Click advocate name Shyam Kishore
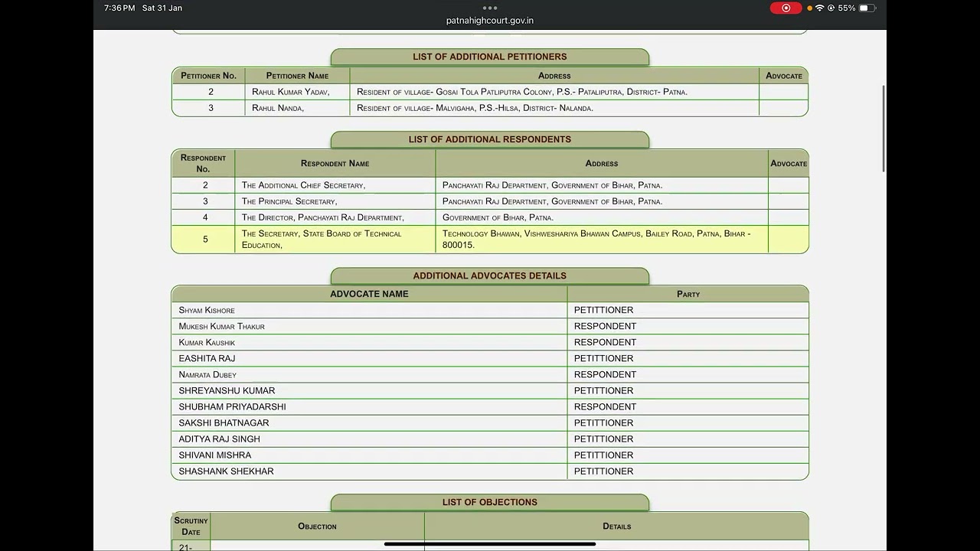The image size is (980, 551). [207, 310]
